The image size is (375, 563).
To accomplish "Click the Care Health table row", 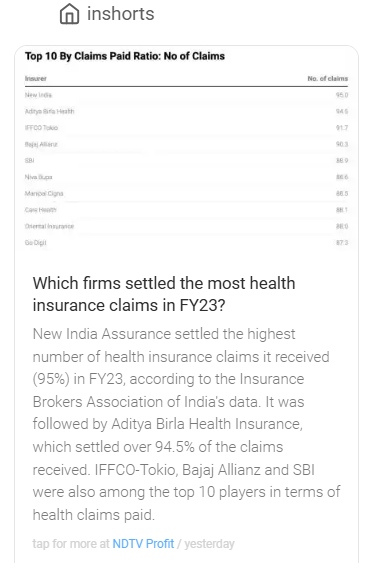I will 186,210.
